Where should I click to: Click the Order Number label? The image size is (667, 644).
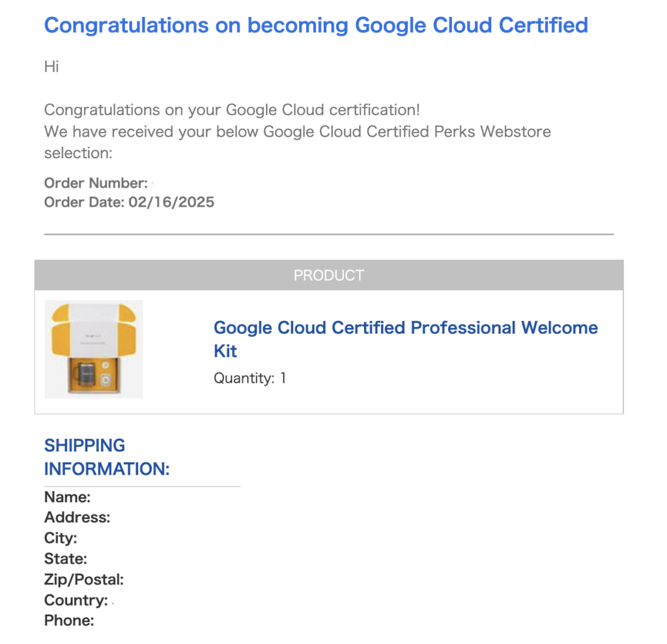96,183
